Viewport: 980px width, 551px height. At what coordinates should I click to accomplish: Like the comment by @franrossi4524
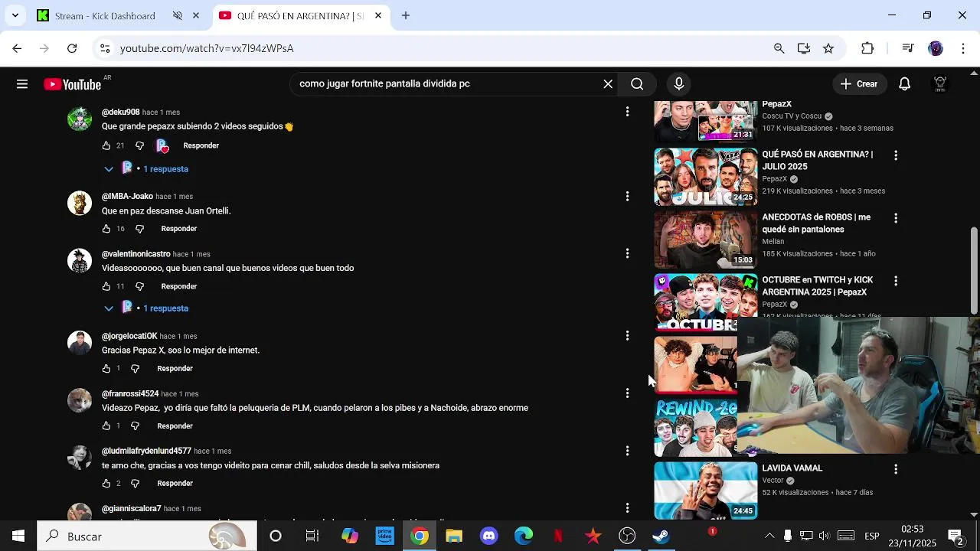click(106, 426)
